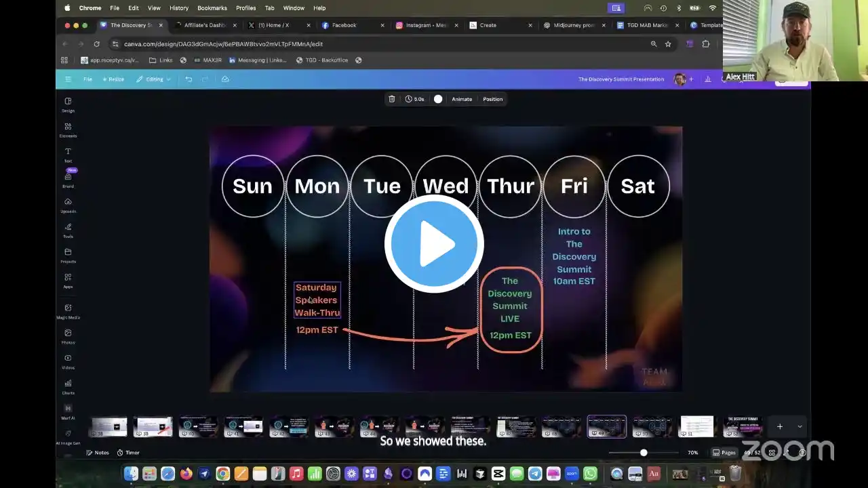868x488 pixels.
Task: Switch to the Midjourney prompt tab
Action: pyautogui.click(x=574, y=25)
